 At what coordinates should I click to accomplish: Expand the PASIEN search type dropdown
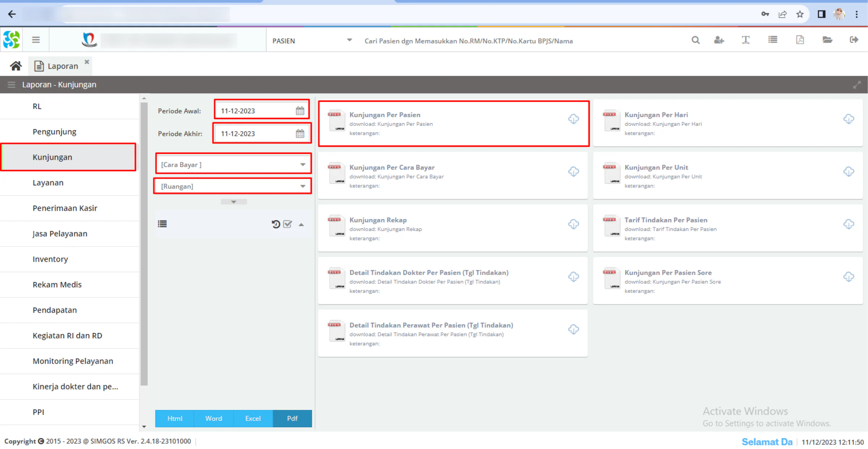(x=312, y=41)
